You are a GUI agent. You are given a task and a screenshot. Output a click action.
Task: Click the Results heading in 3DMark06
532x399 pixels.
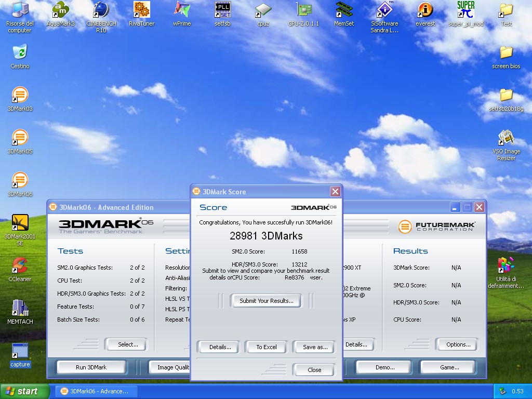[x=410, y=251]
